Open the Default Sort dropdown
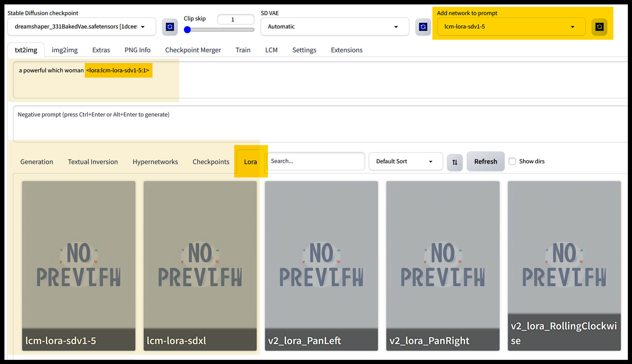632x364 pixels. pyautogui.click(x=406, y=162)
